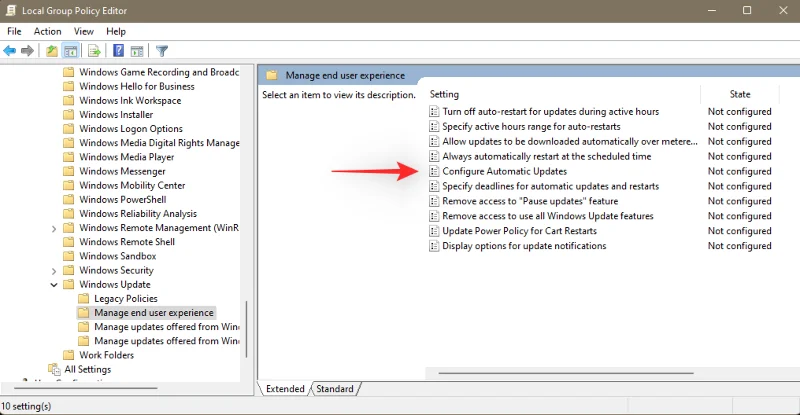Switch to the Standard tab
This screenshot has width=800, height=415.
[x=335, y=389]
